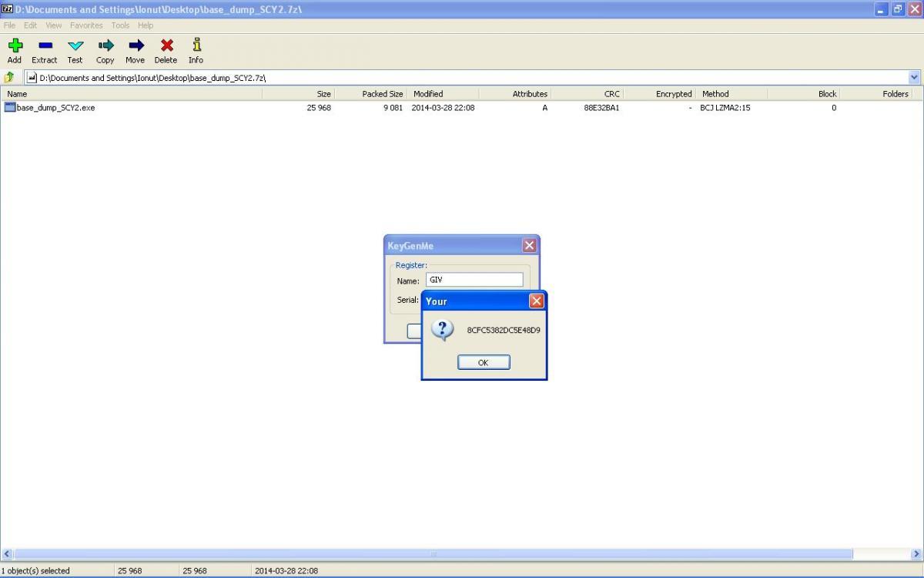Screen dimensions: 924x578
Task: Click the 7-Zip title bar icon
Action: [x=8, y=9]
